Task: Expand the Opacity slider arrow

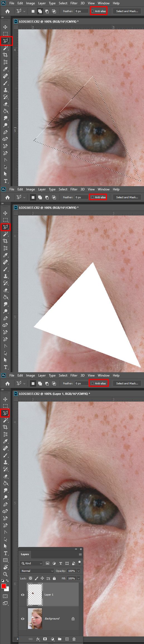Action: [x=79, y=571]
